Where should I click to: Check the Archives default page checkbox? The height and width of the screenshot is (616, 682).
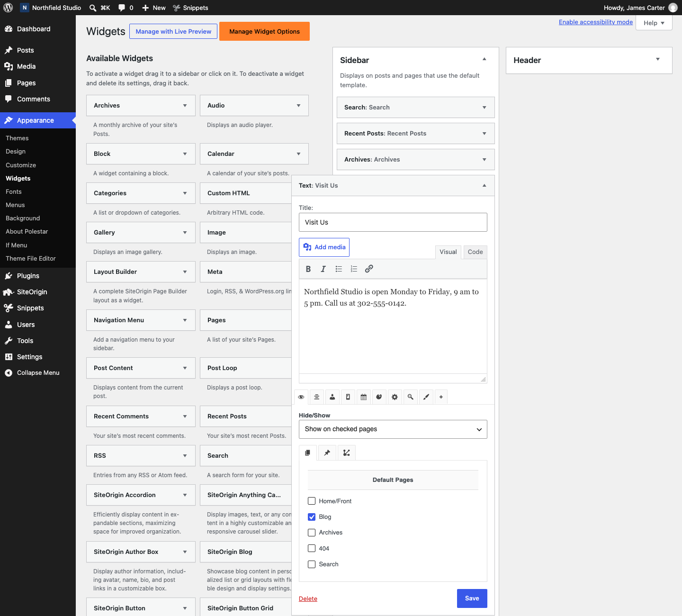tap(312, 533)
